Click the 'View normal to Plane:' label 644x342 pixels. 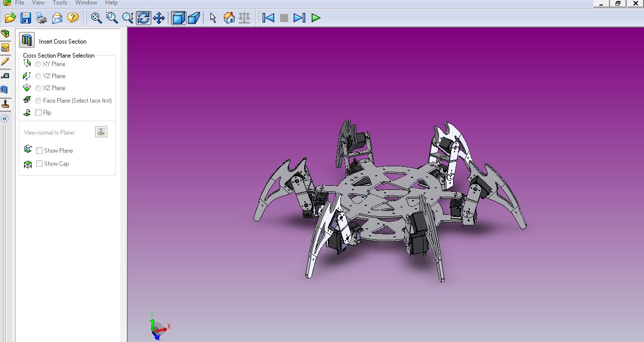click(x=50, y=133)
